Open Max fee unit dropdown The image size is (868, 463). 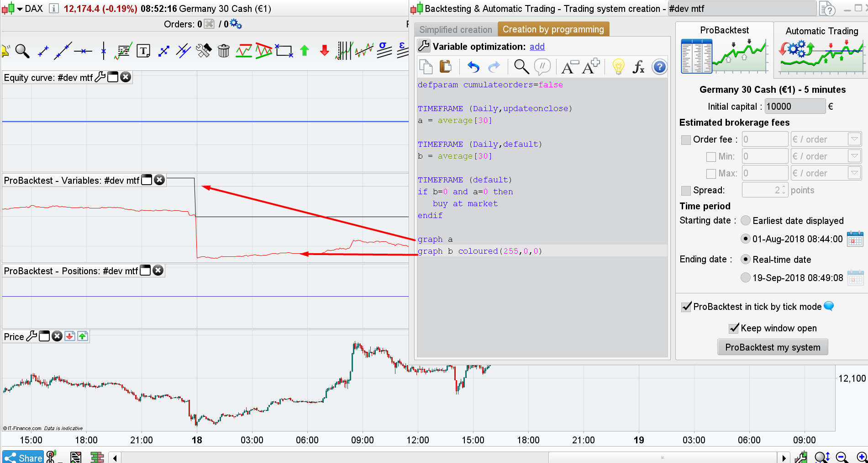click(x=854, y=173)
